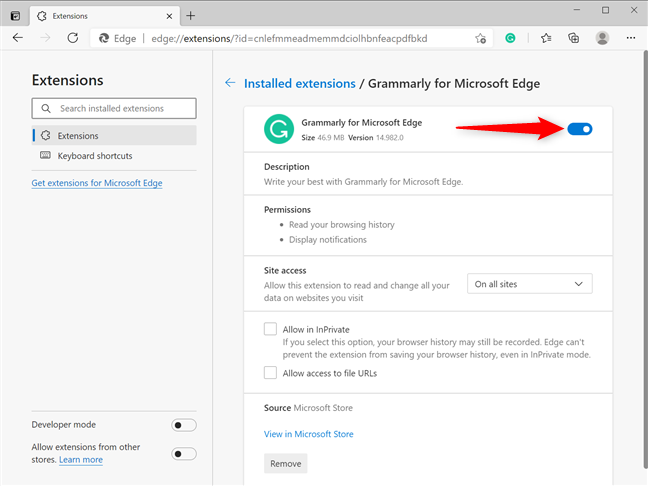Open Get extensions for Microsoft Edge link
Image resolution: width=648 pixels, height=486 pixels.
pos(97,183)
